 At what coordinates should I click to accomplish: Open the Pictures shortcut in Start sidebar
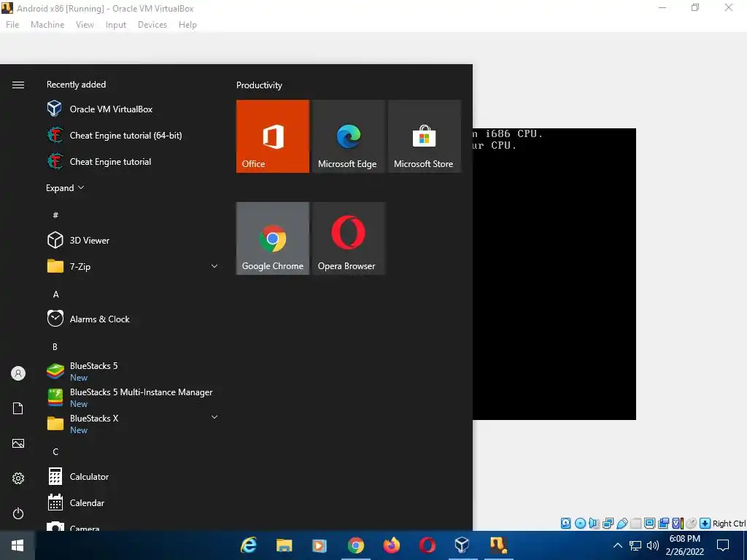tap(18, 443)
